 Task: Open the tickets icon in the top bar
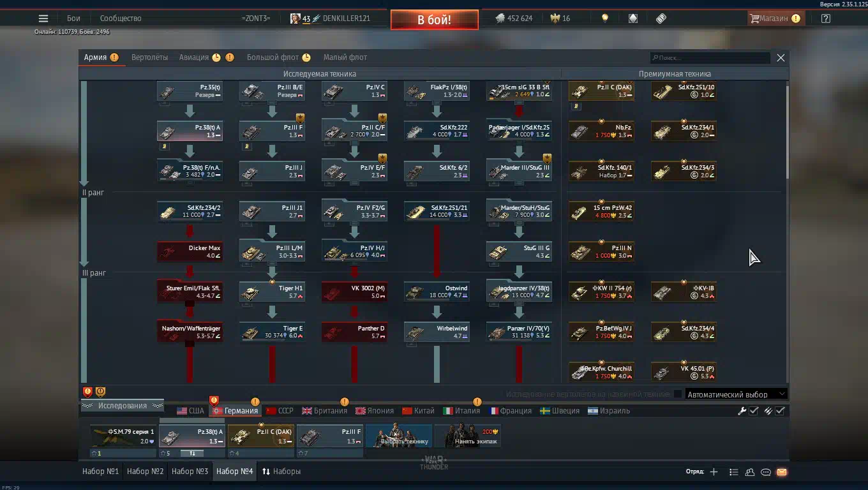[x=661, y=19]
